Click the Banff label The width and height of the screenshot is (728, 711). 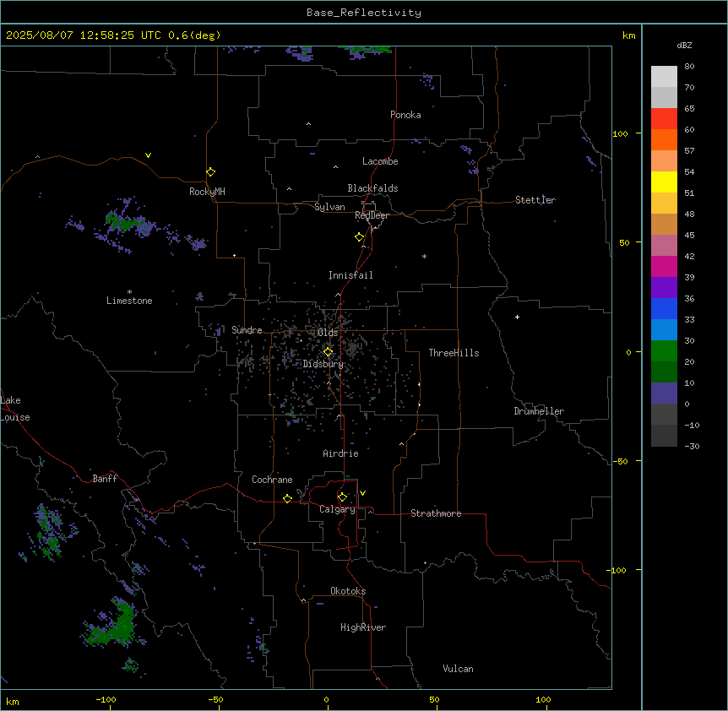(105, 479)
